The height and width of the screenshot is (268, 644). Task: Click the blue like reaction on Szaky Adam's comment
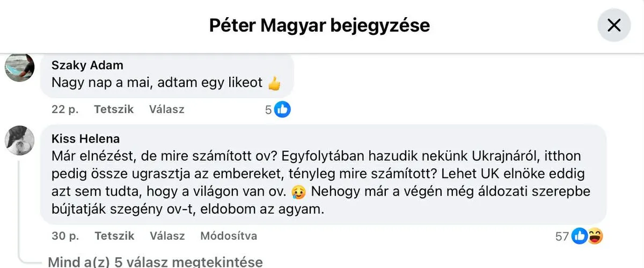pyautogui.click(x=282, y=109)
